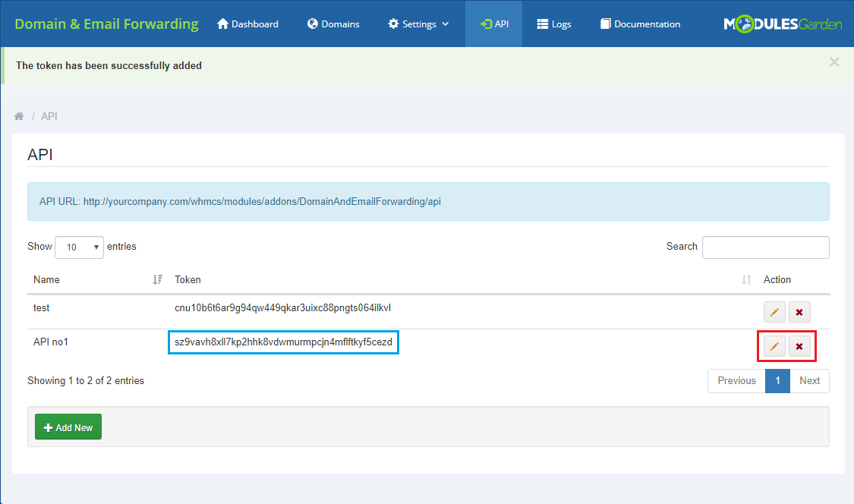Open the entries per page dropdown

(x=79, y=247)
